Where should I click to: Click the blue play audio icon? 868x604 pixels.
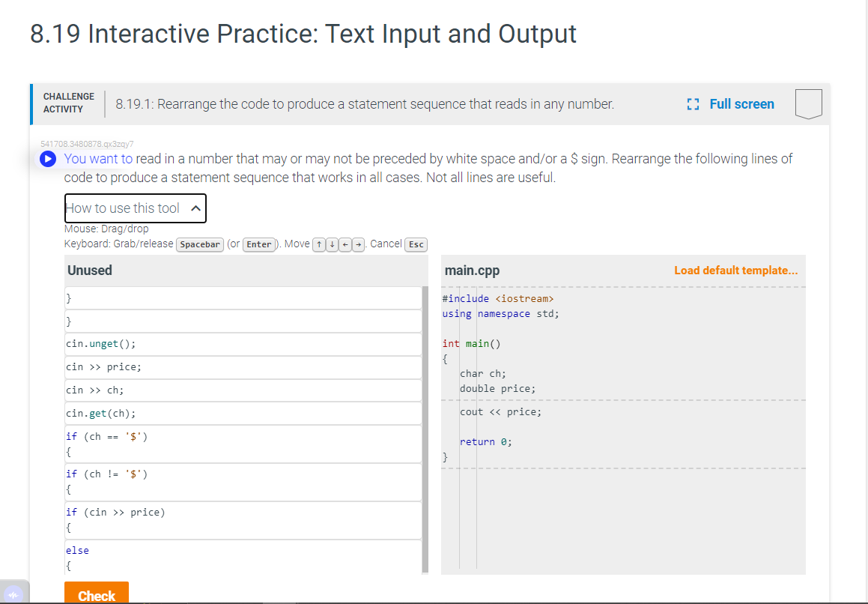tap(48, 159)
